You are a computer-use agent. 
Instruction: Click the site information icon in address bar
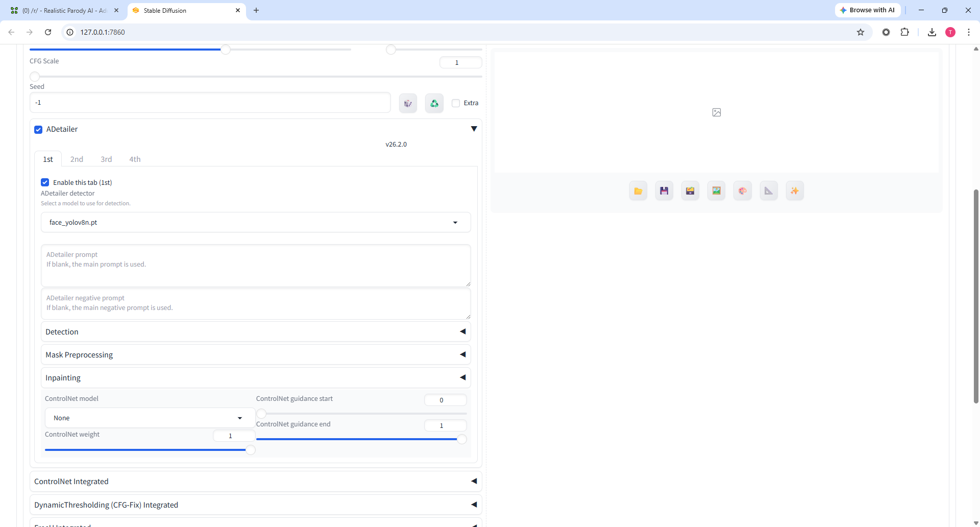(70, 32)
